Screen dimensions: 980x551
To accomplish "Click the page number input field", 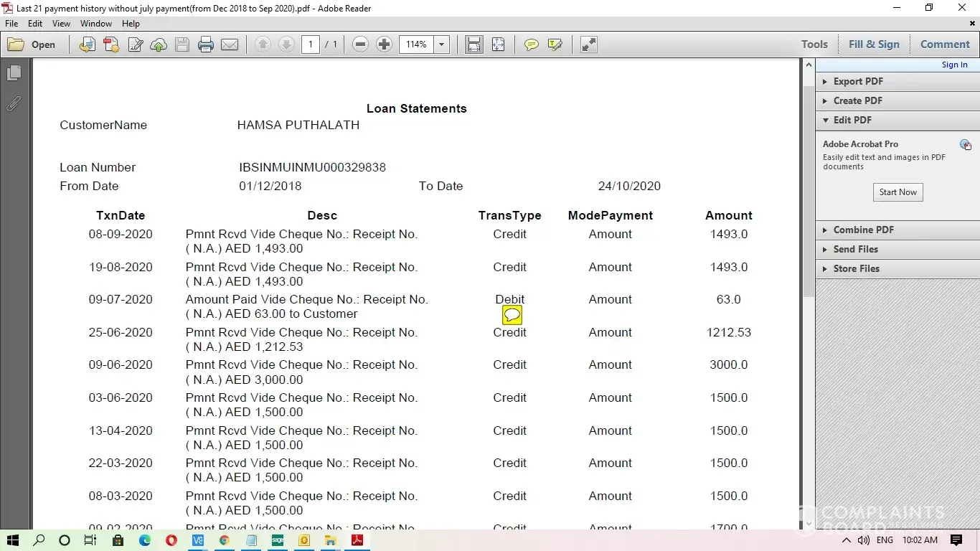I will tap(310, 44).
